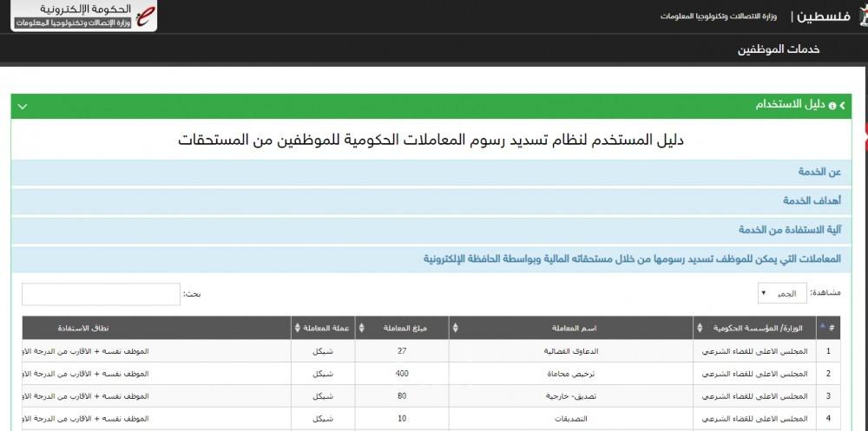Click شيكل currency cell in row 1
The height and width of the screenshot is (431, 868).
[323, 350]
